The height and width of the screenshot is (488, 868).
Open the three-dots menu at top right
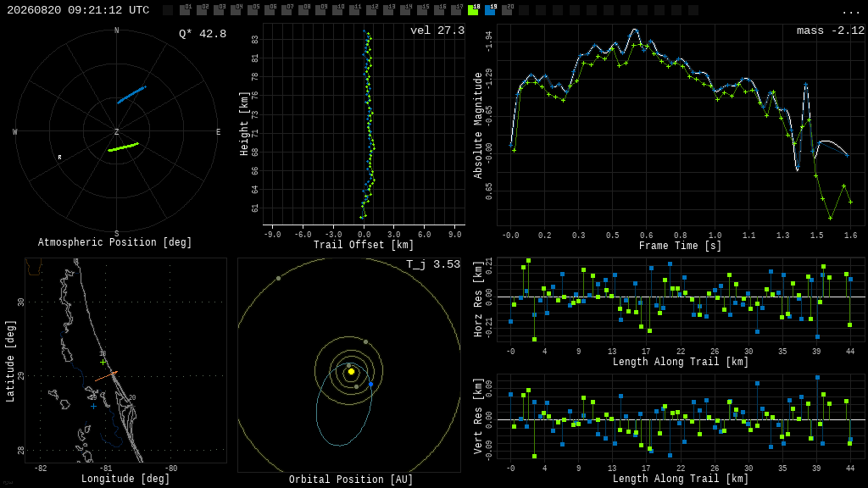pyautogui.click(x=850, y=11)
